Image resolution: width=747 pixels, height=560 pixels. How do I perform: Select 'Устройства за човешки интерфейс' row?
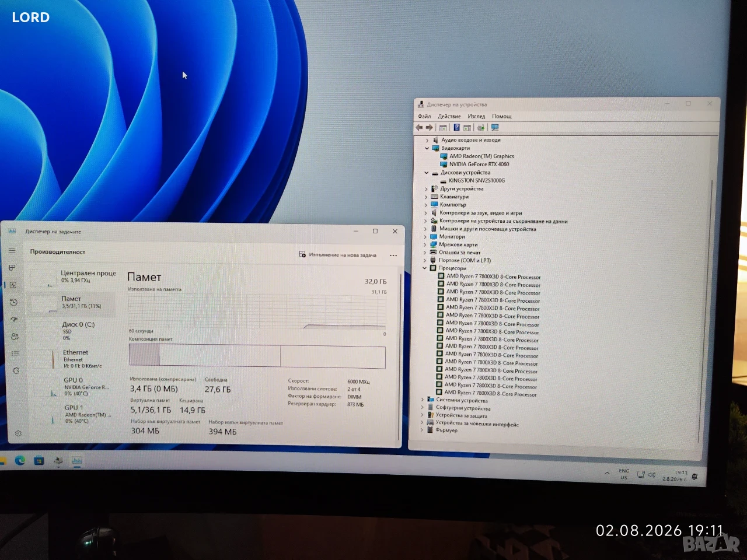(477, 423)
